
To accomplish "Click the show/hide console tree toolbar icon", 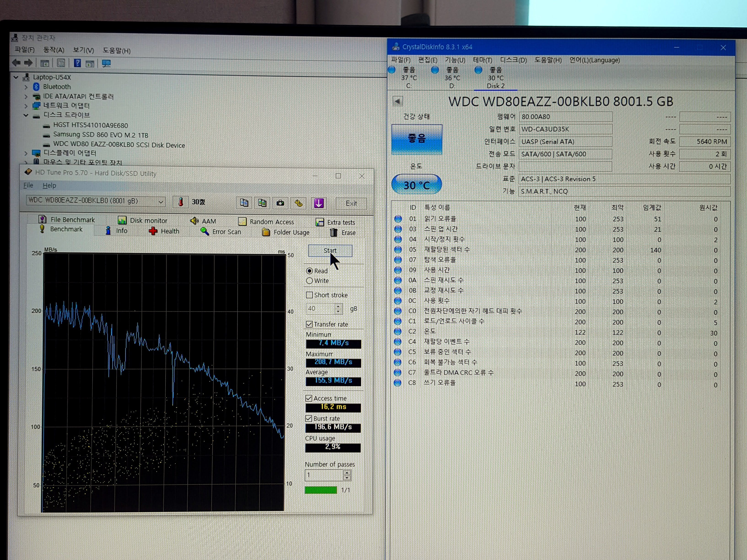I will (x=45, y=63).
